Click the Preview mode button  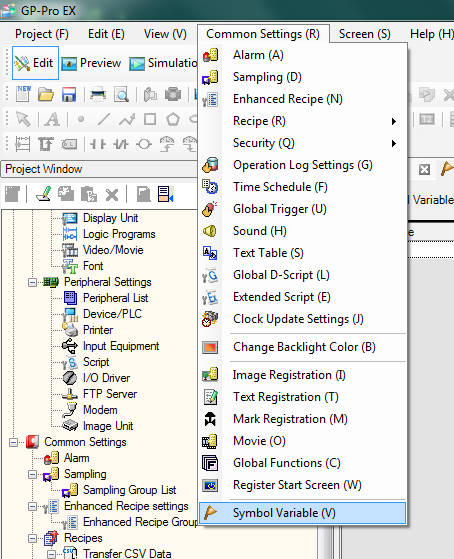pos(91,63)
